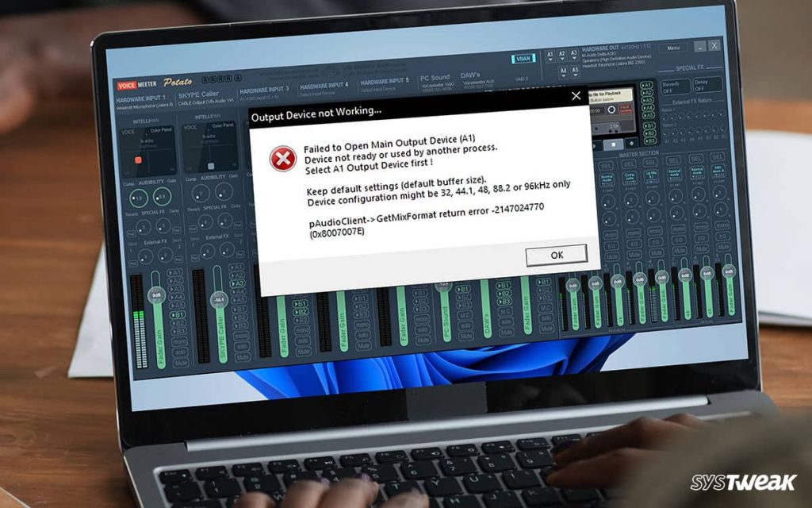Click the VBAN icon near the top
This screenshot has height=508, width=812.
(524, 59)
